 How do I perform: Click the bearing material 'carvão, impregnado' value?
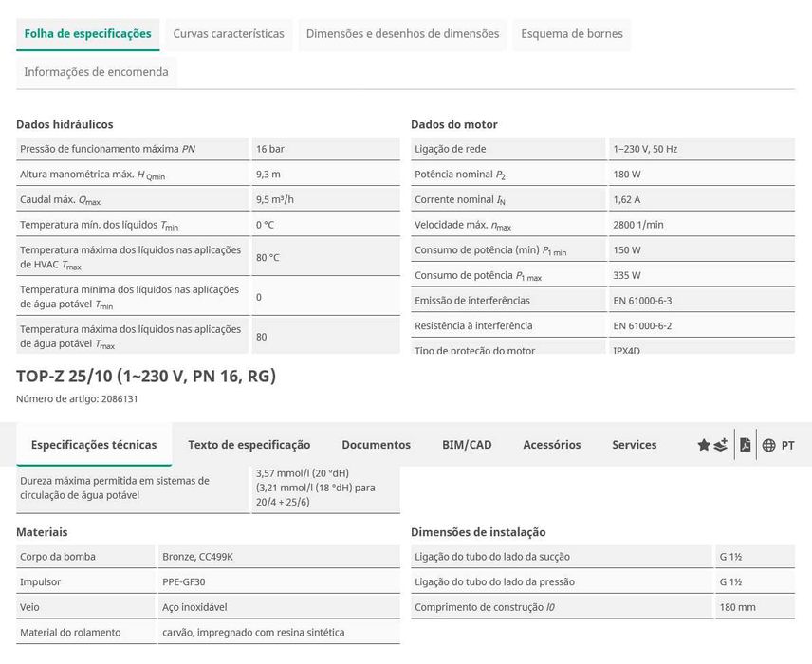(x=253, y=633)
